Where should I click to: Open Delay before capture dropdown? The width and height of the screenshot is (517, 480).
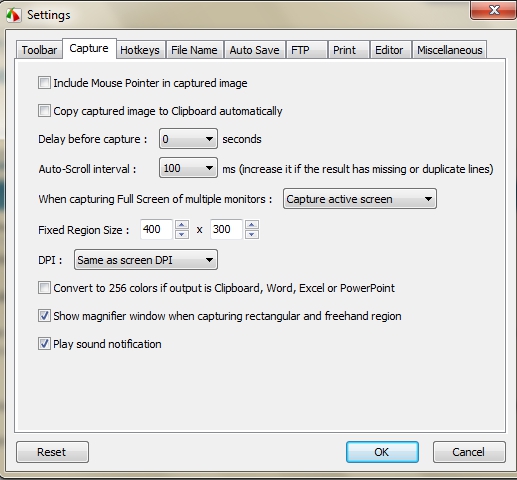pos(188,139)
